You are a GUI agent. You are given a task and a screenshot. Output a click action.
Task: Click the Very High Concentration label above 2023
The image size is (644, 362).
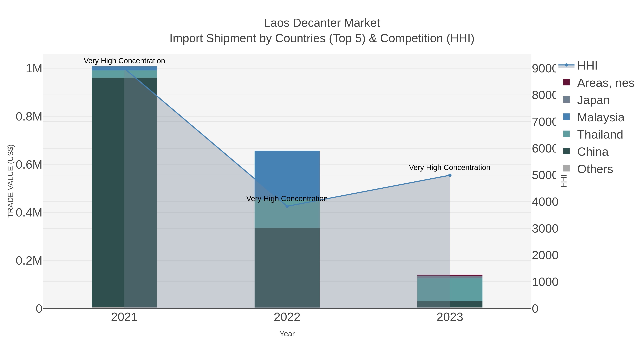[450, 167]
